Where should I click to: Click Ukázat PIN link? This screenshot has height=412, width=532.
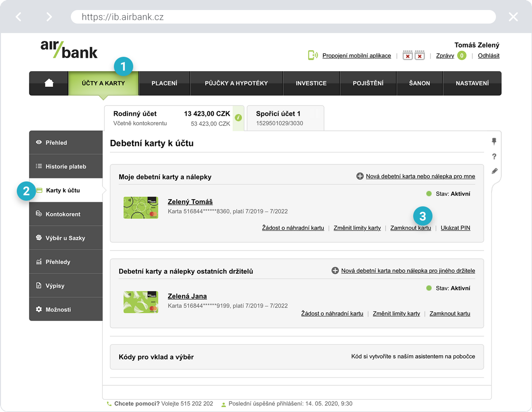coord(455,228)
